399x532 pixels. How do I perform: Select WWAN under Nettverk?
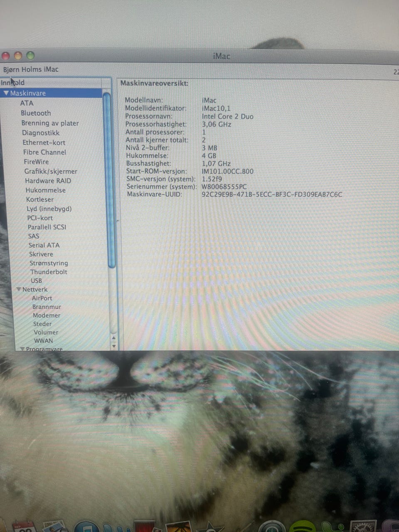point(44,341)
